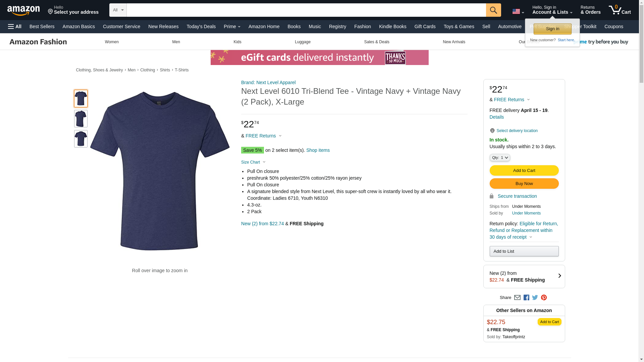The image size is (644, 362).
Task: Share product on Facebook
Action: point(526,298)
